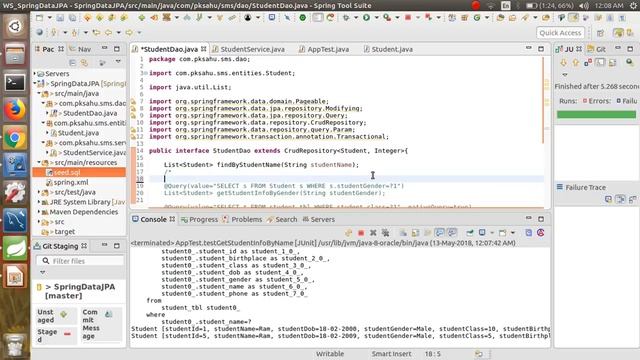The width and height of the screenshot is (640, 360).
Task: Open Terminal from the Ubuntu dock
Action: click(15, 82)
